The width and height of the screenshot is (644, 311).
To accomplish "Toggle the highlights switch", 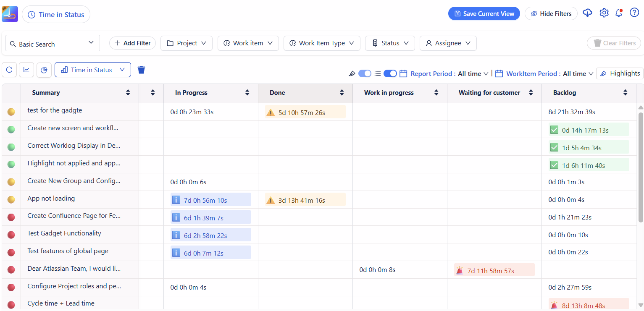I will [365, 73].
